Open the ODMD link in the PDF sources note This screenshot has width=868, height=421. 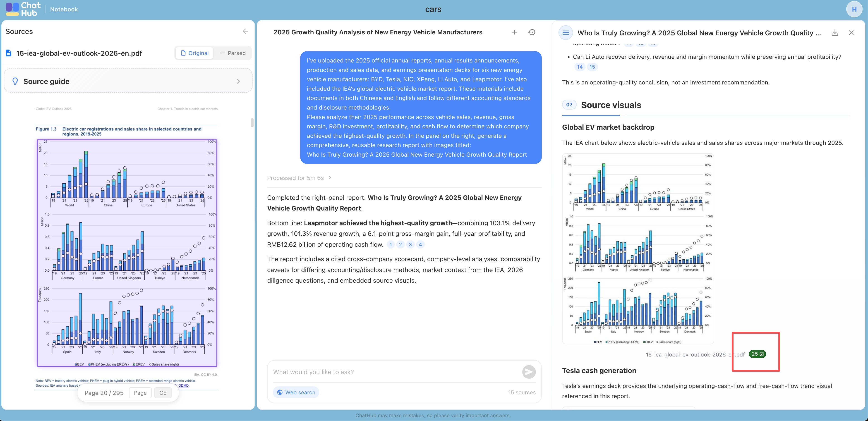[x=183, y=385]
